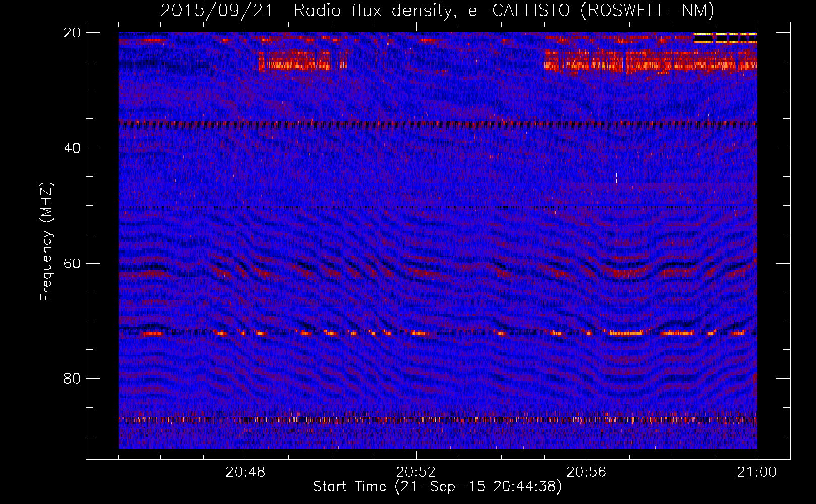
Task: Click the '20:48' time tick label
Action: (246, 472)
